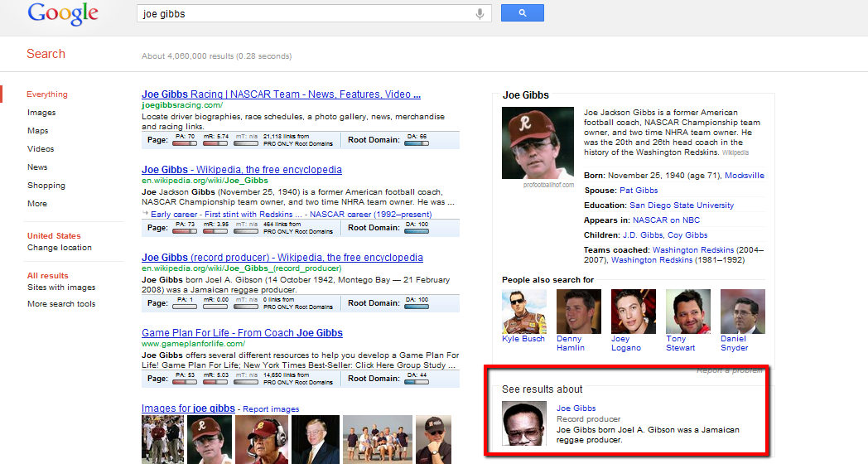
Task: Open the NASCAR on NBC link
Action: (666, 220)
